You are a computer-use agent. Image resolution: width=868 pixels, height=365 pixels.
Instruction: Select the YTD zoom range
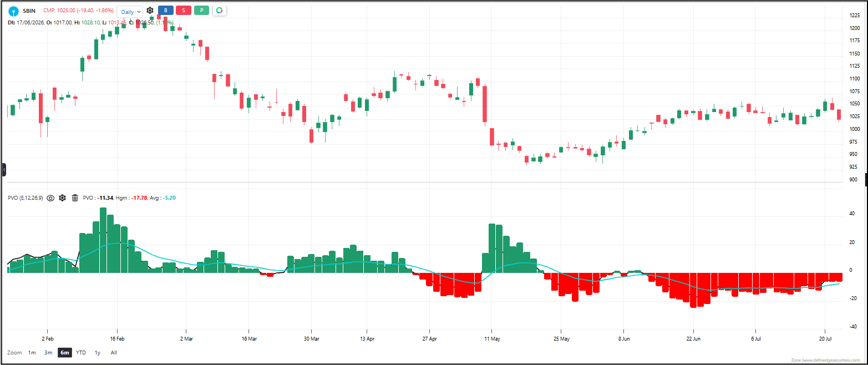pyautogui.click(x=81, y=352)
